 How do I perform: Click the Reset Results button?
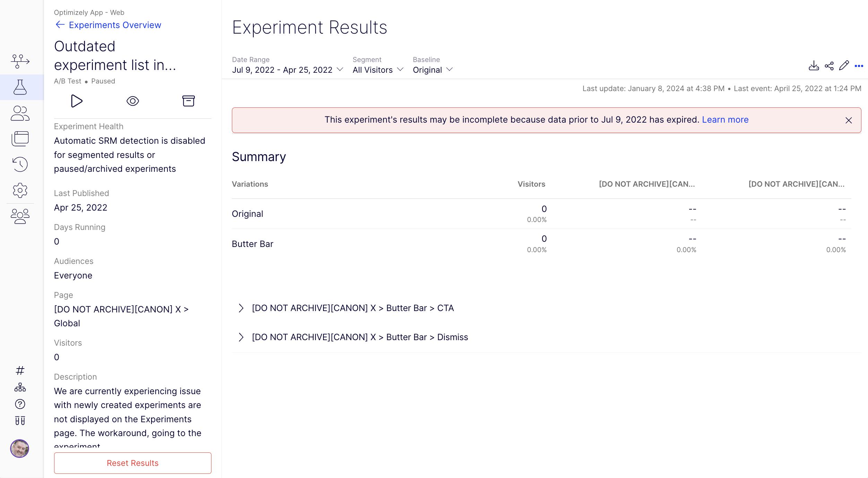[133, 463]
